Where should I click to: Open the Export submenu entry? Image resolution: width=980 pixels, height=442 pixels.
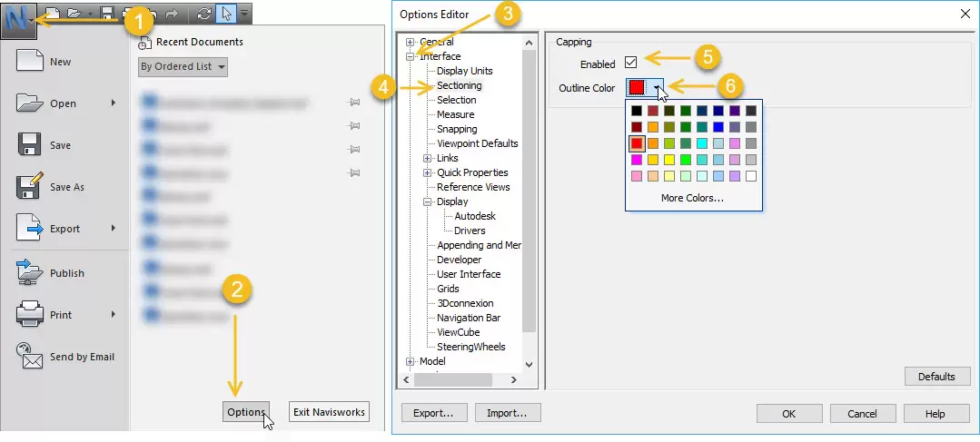point(64,229)
